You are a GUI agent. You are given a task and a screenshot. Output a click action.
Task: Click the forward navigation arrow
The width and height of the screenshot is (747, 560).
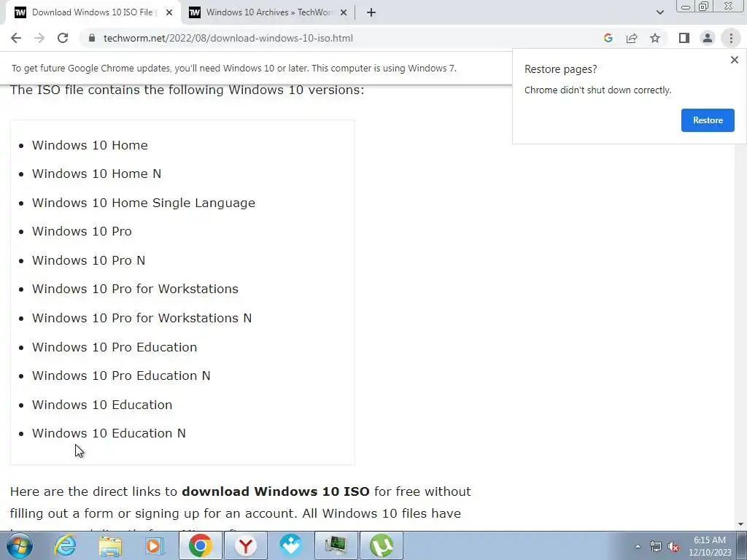coord(39,38)
